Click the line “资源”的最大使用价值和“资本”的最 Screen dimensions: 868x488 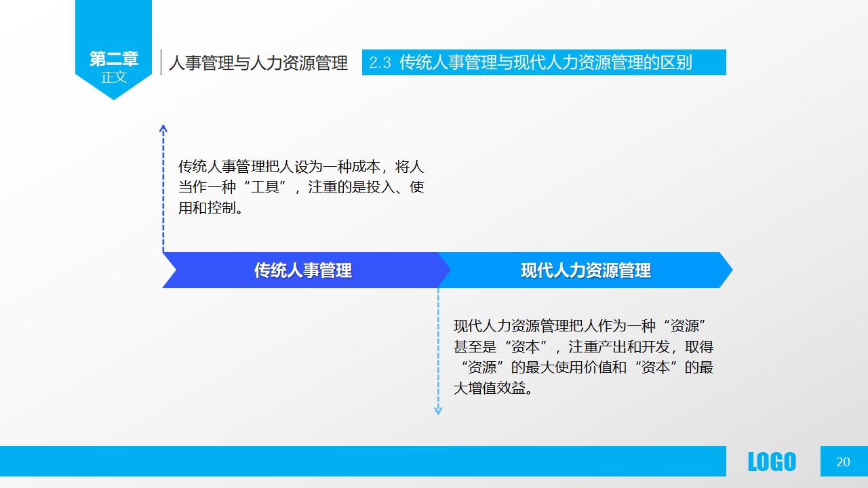click(585, 368)
